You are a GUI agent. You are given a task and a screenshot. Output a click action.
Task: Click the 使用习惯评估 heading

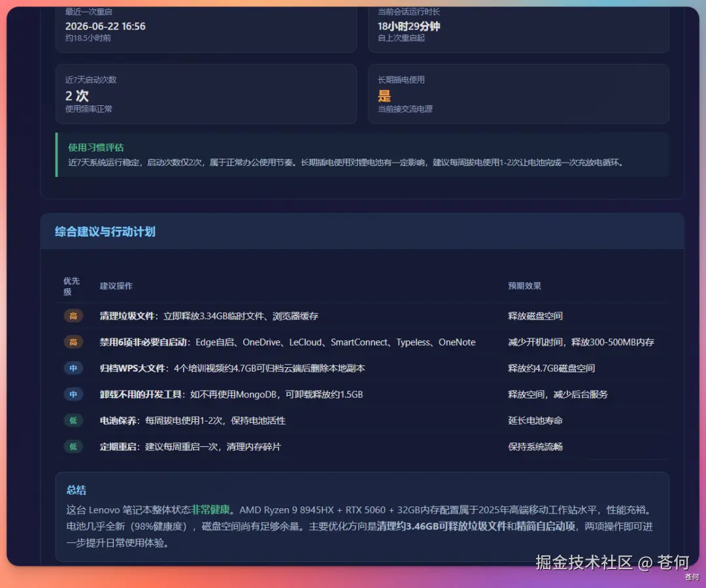(x=96, y=148)
